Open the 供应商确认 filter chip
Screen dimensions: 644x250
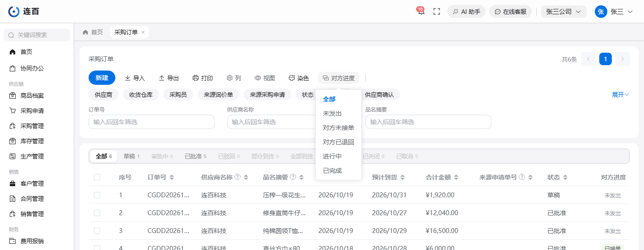(x=379, y=95)
